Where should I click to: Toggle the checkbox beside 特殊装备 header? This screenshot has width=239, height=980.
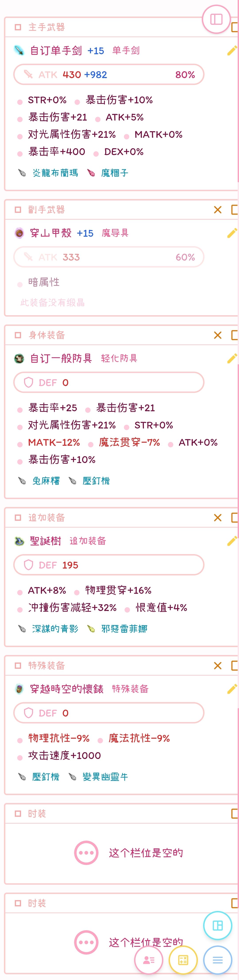18,665
